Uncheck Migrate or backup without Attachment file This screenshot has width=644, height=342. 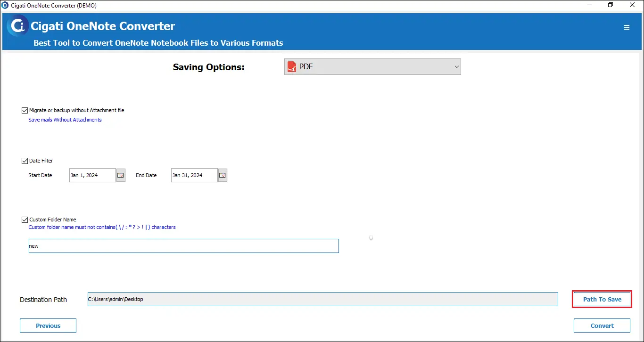(x=25, y=110)
